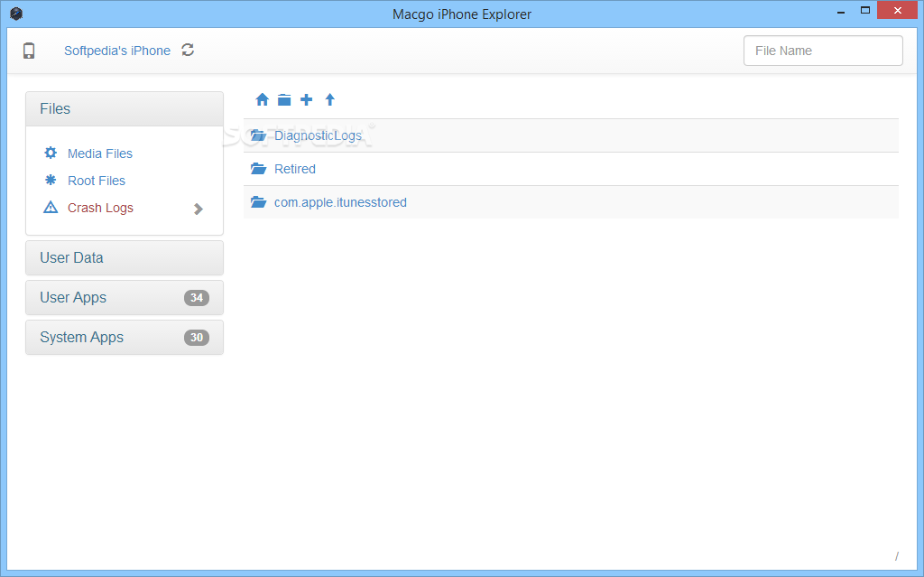924x577 pixels.
Task: Collapse the Files panel header
Action: pyautogui.click(x=125, y=108)
